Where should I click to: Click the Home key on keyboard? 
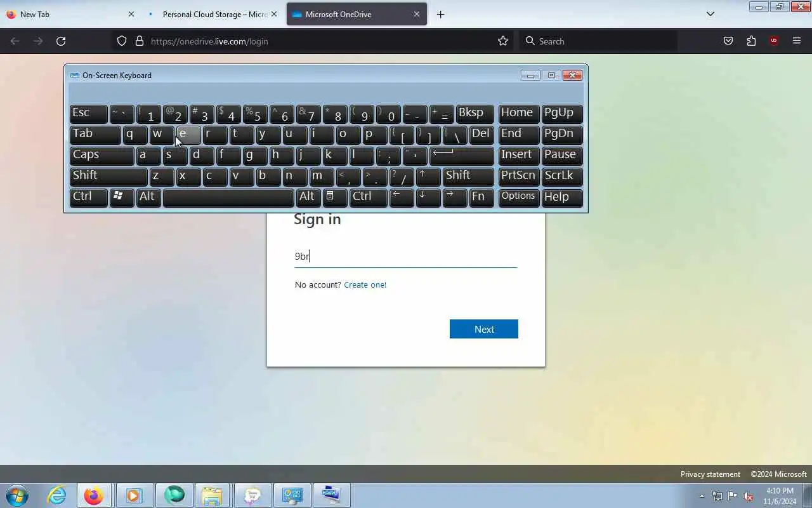tap(518, 113)
